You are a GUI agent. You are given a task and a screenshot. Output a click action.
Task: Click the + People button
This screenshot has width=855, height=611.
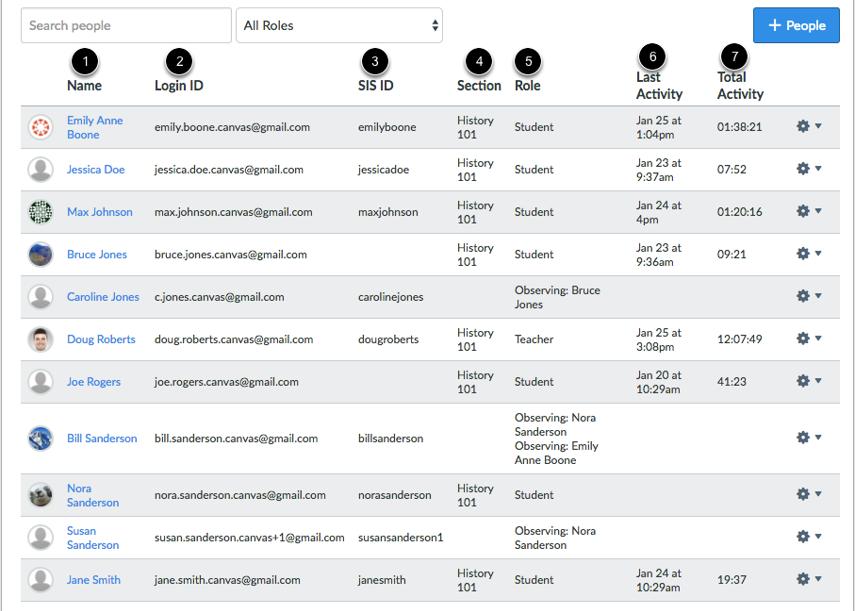pos(796,25)
